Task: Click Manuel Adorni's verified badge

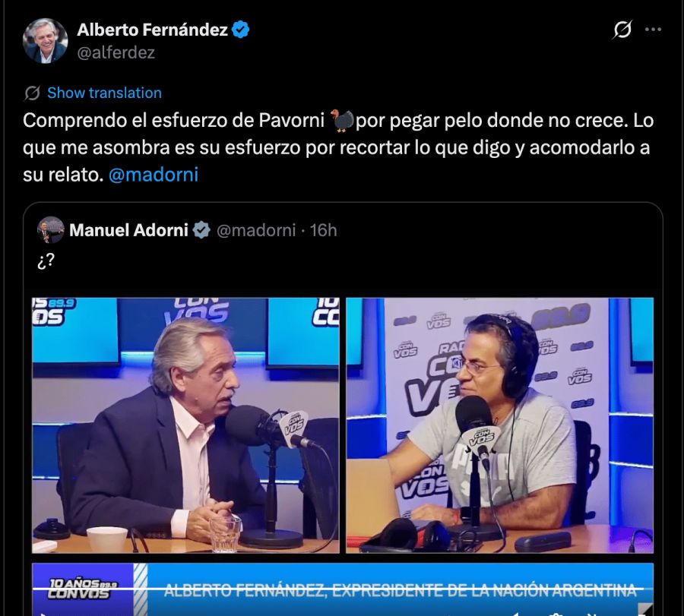Action: point(201,229)
